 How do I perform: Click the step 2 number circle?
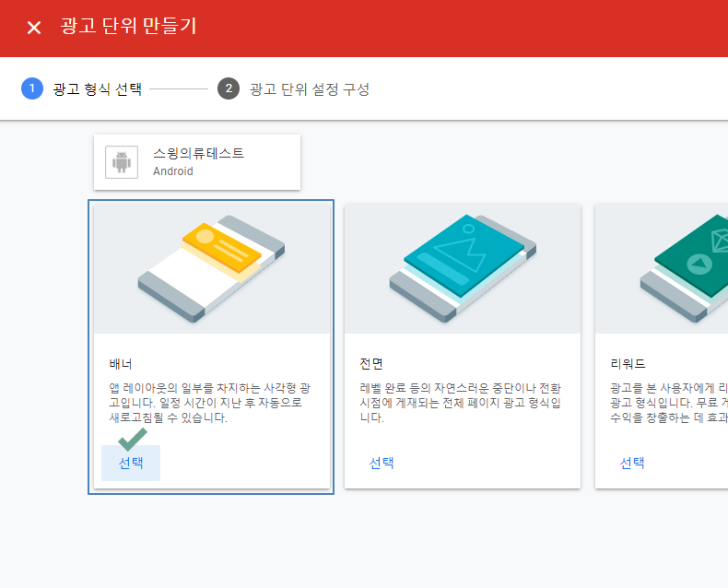pyautogui.click(x=229, y=88)
